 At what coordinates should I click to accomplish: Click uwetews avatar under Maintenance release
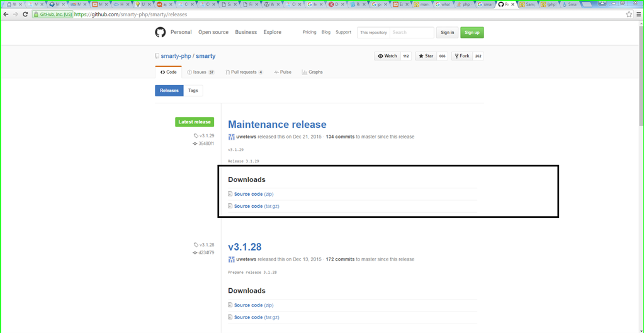231,137
